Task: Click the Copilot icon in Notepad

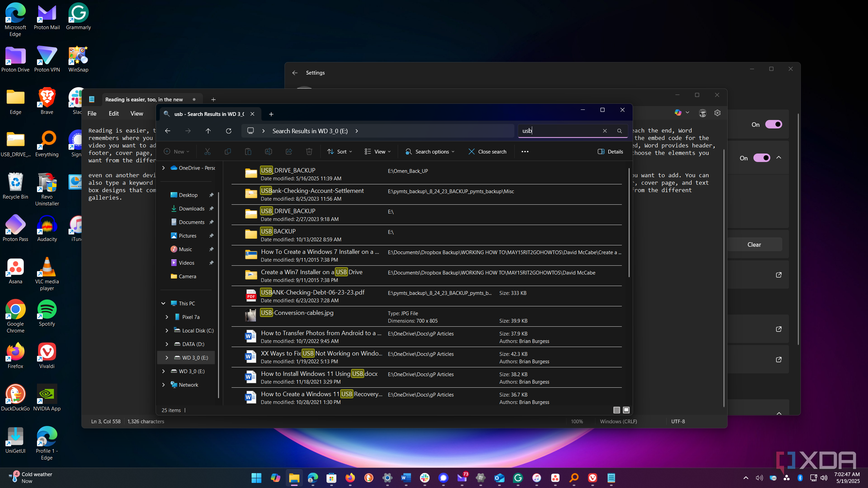Action: (x=678, y=113)
